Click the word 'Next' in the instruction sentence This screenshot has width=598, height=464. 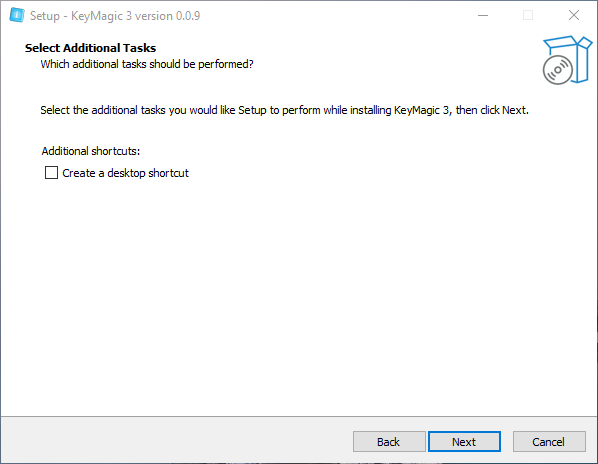(514, 110)
